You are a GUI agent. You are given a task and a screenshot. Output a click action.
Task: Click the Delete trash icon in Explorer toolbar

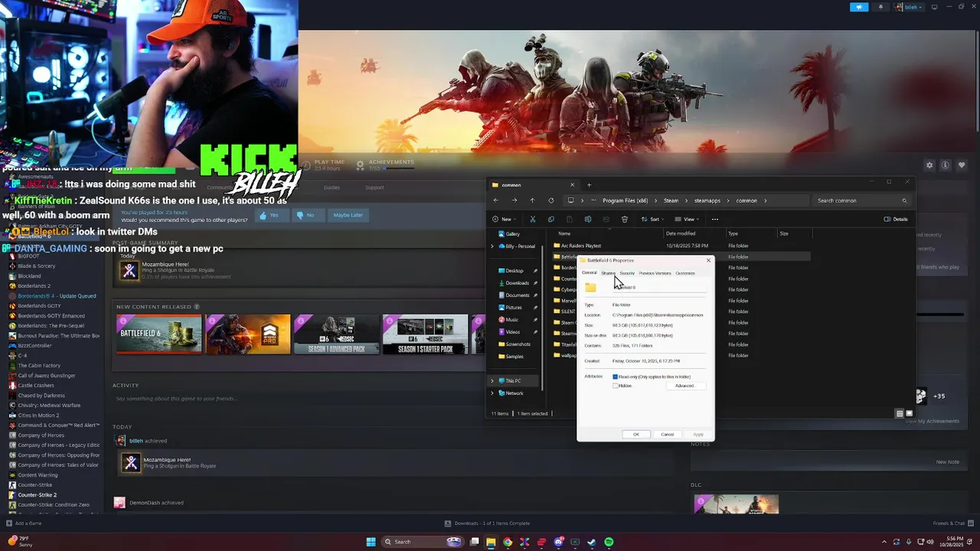625,219
